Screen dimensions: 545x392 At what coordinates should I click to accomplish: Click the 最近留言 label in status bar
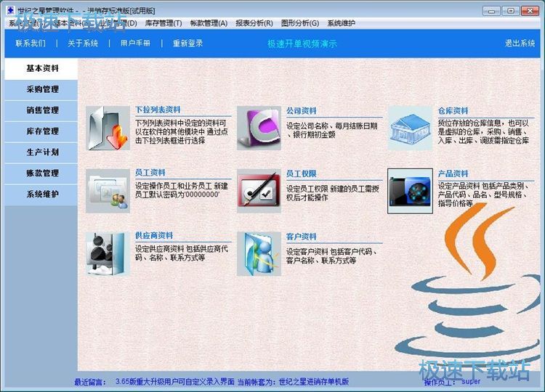90,383
